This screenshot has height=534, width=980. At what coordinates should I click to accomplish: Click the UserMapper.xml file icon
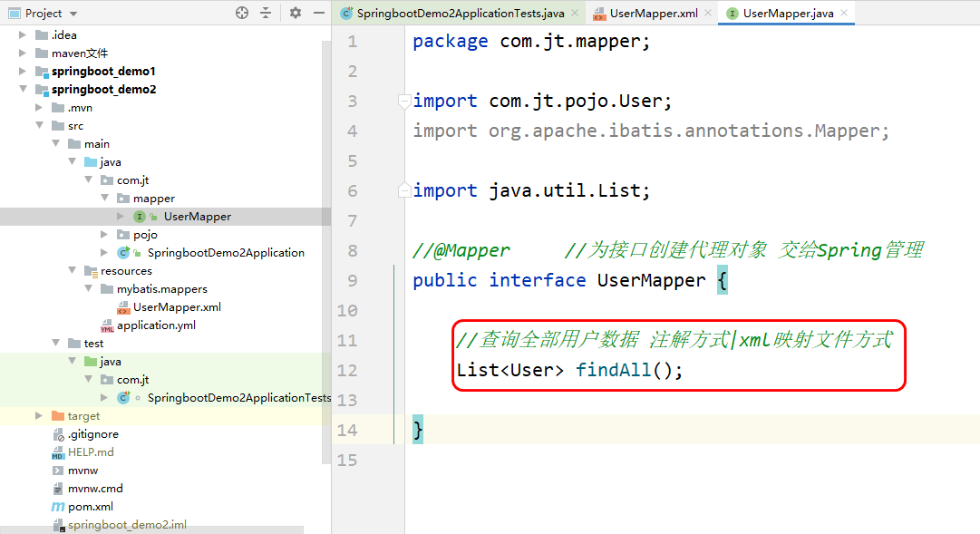point(123,307)
